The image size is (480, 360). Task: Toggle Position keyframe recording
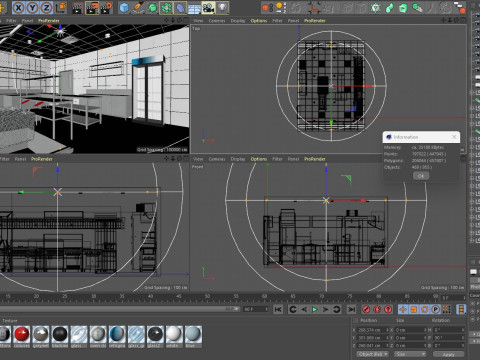click(403, 309)
